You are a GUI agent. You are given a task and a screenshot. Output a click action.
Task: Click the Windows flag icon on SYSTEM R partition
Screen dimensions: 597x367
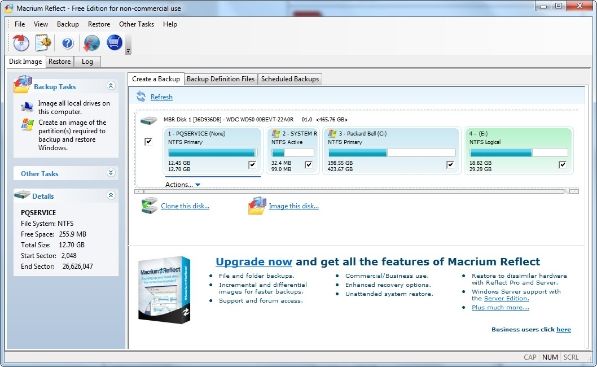point(275,133)
